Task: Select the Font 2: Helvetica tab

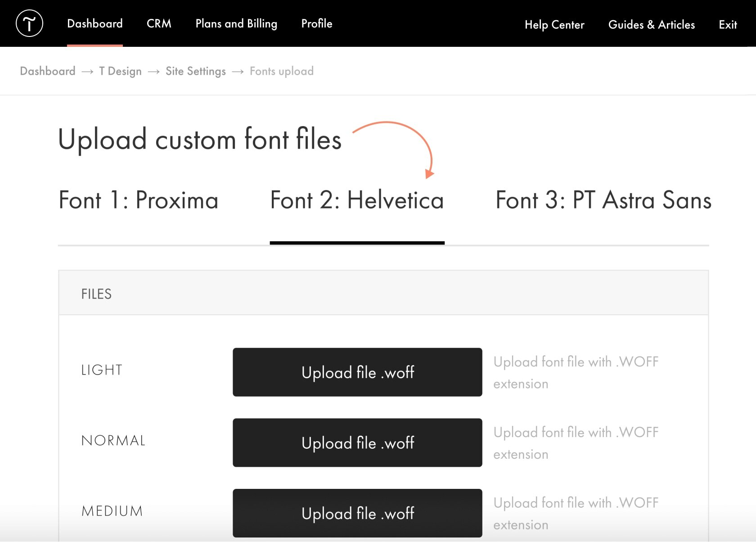Action: coord(357,200)
